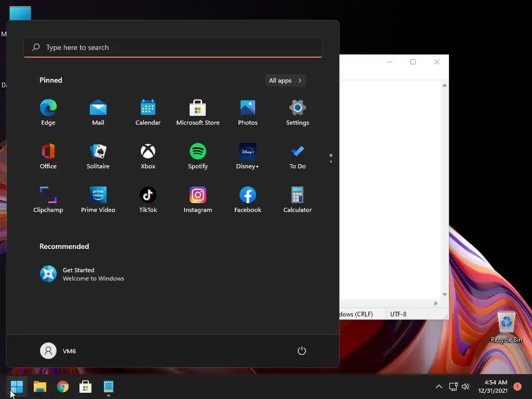Open the Calendar app

click(148, 113)
